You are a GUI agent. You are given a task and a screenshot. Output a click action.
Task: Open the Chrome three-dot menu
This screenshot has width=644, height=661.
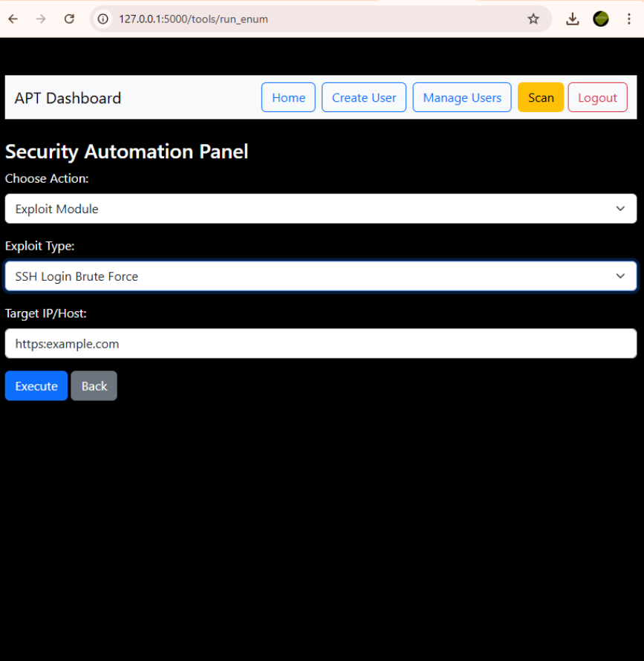628,19
